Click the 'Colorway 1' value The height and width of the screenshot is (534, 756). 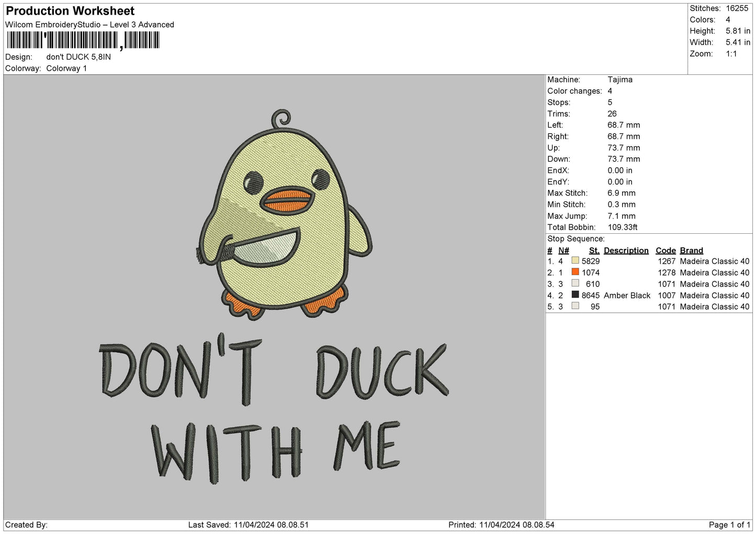pos(66,69)
